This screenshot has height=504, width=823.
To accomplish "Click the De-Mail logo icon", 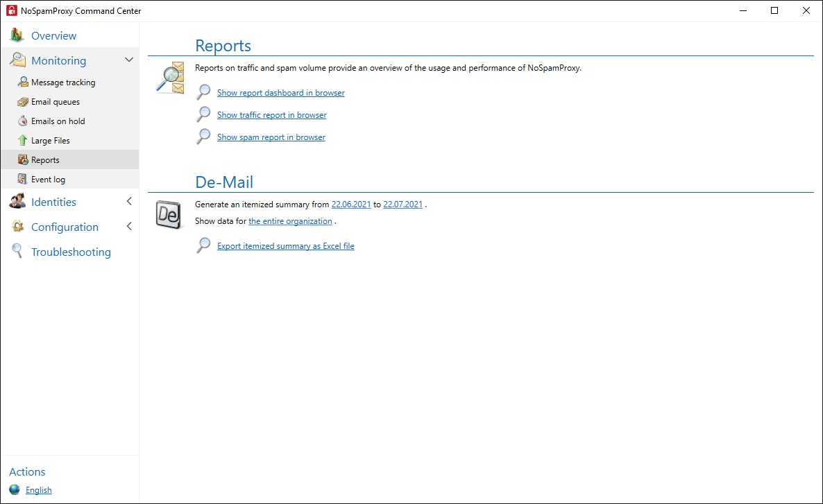I will pyautogui.click(x=169, y=214).
